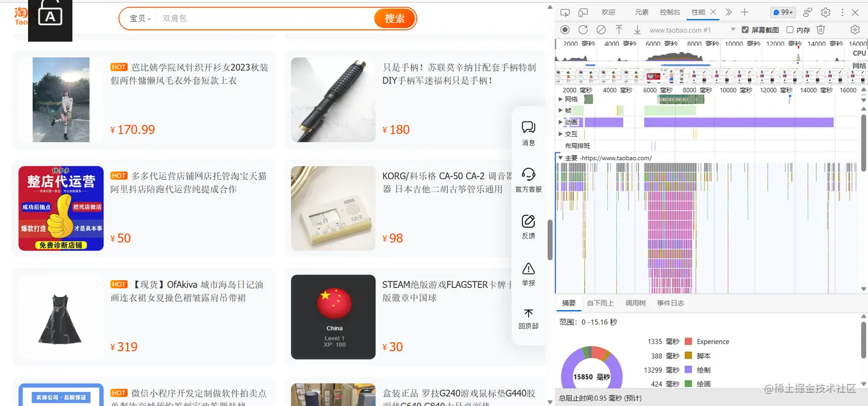Open the 多多代运营店铺 product link
Viewport: 868px width, 406px height.
pyautogui.click(x=188, y=182)
